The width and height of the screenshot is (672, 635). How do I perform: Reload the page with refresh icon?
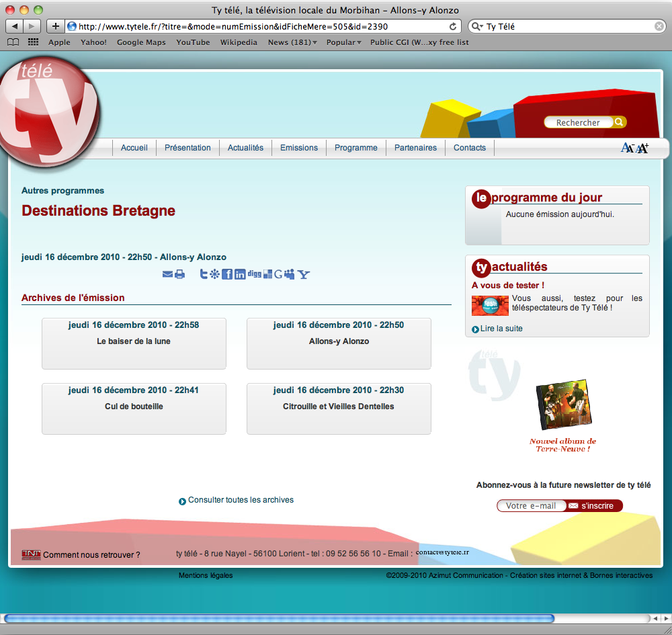(453, 27)
